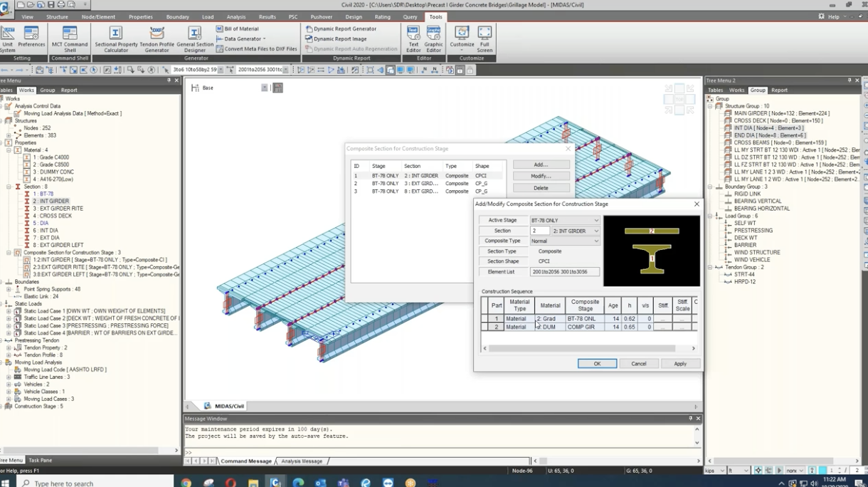Select BEARING VERTICAL boundary group
Image resolution: width=868 pixels, height=487 pixels.
[758, 201]
